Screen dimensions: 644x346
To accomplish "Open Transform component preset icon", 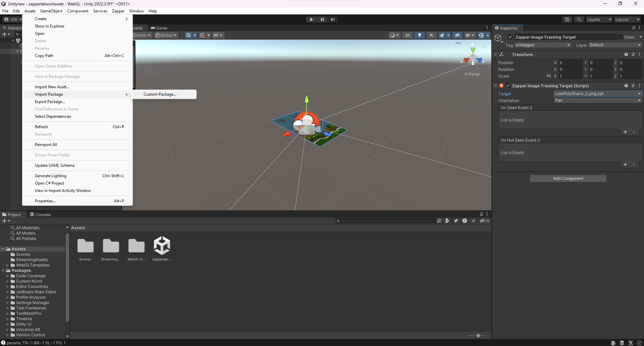I will 633,54.
